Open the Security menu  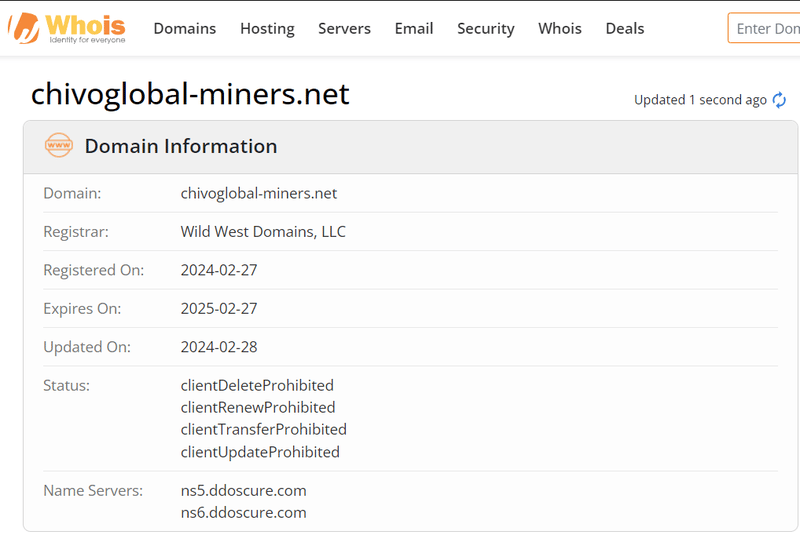click(486, 29)
